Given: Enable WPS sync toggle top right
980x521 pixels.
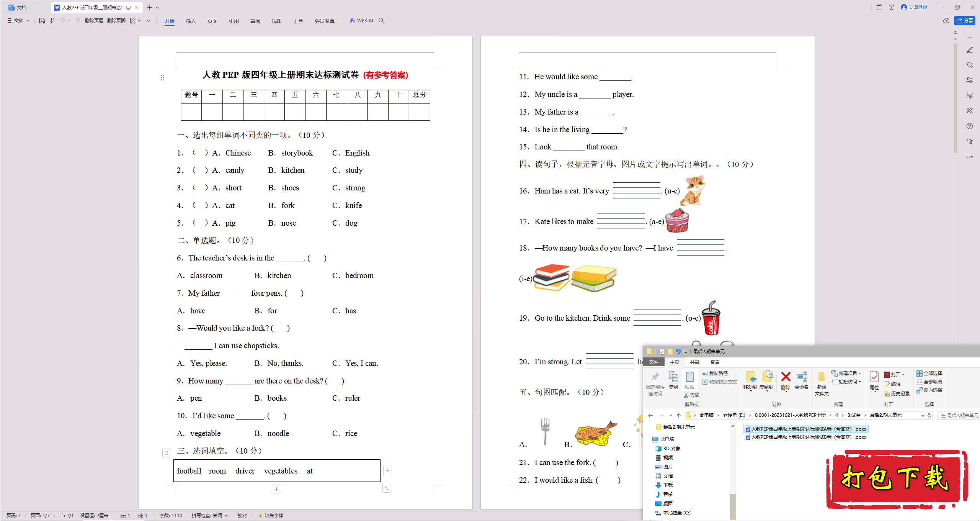Looking at the screenshot, I should [x=946, y=21].
